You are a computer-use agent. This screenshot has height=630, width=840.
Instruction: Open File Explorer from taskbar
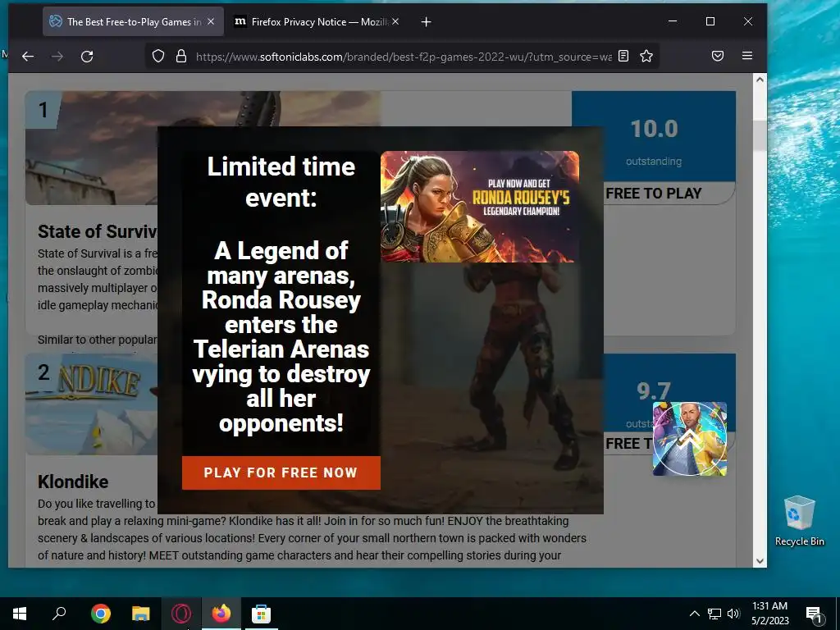pos(141,614)
